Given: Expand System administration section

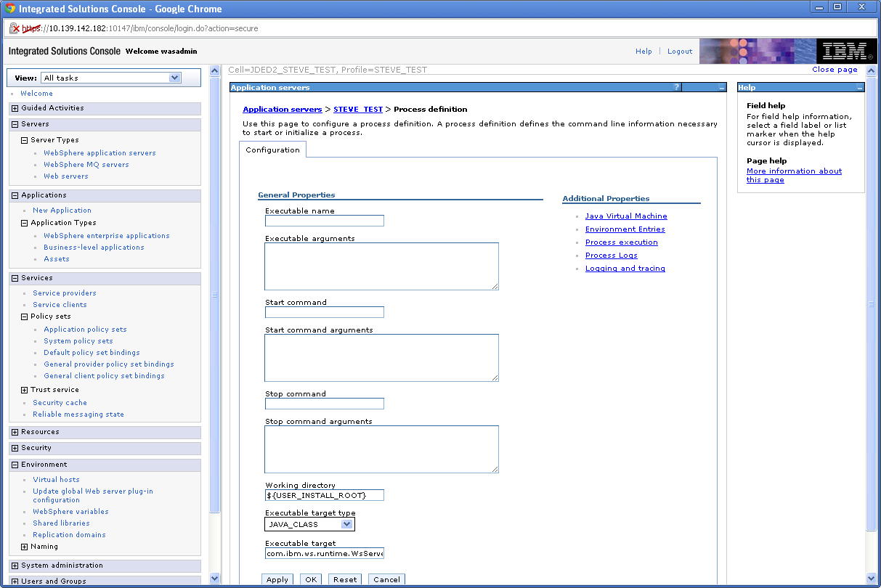Looking at the screenshot, I should click(15, 565).
